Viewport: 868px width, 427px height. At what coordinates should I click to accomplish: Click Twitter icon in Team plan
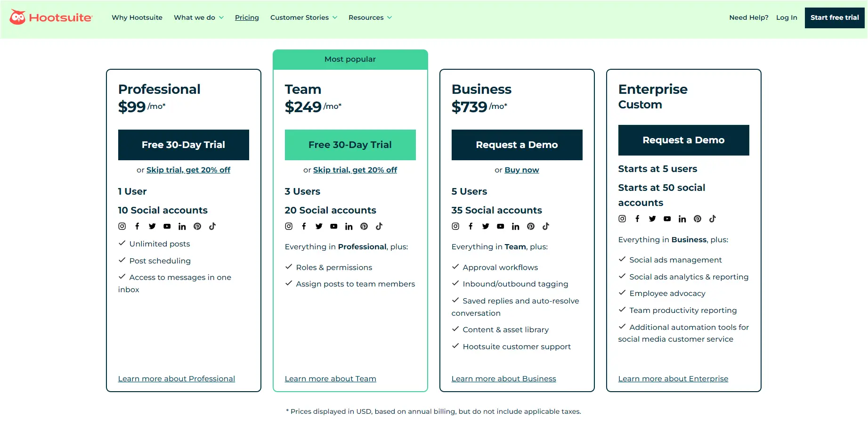click(319, 226)
